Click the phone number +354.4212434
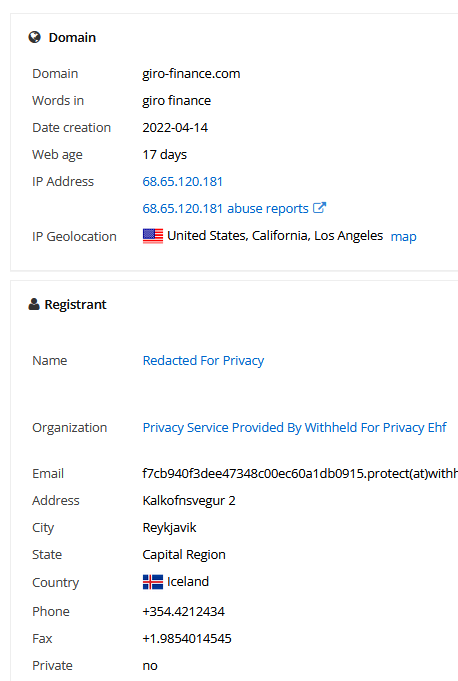The height and width of the screenshot is (681, 458). [183, 612]
